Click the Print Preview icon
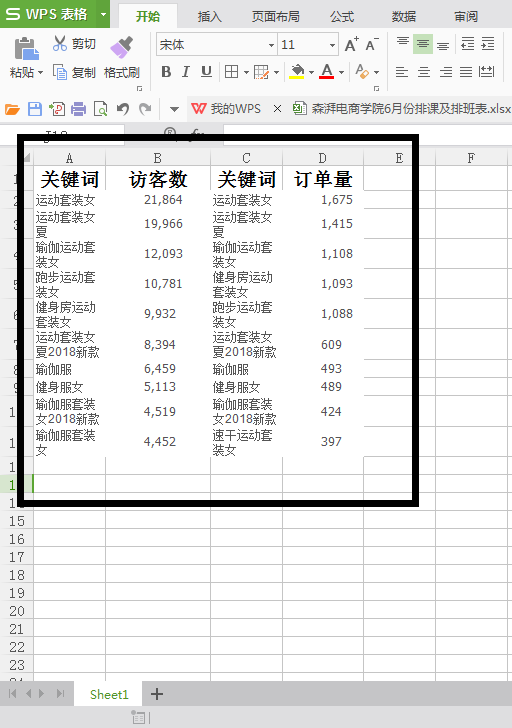This screenshot has width=512, height=728. click(100, 109)
